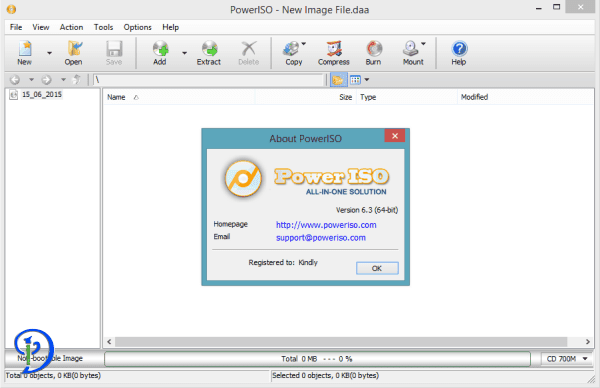
Task: Open the Options menu
Action: (137, 27)
